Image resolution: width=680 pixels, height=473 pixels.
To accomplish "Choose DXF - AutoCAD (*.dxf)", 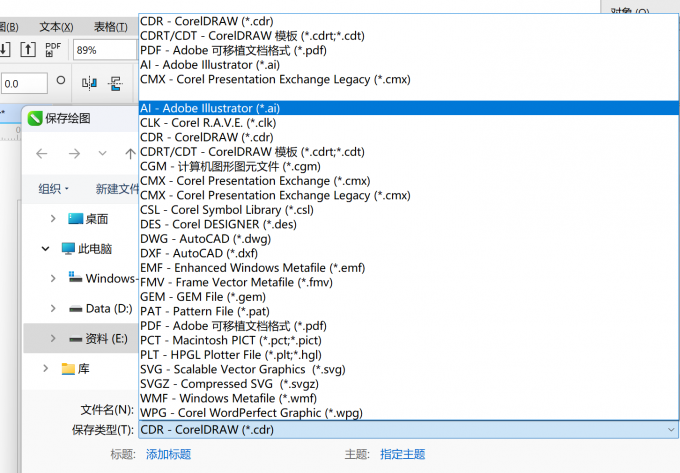I will point(409,253).
